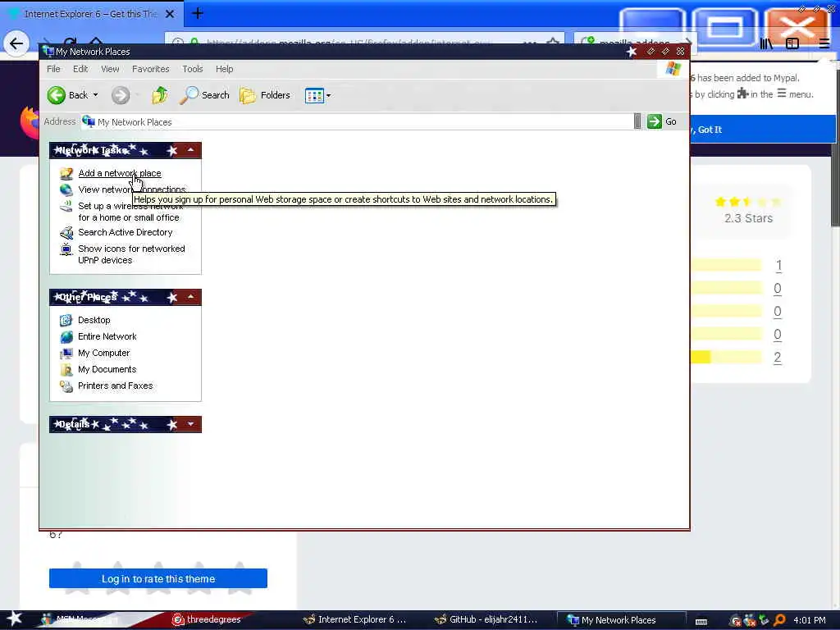
Task: Open the Favorites menu
Action: click(x=151, y=69)
